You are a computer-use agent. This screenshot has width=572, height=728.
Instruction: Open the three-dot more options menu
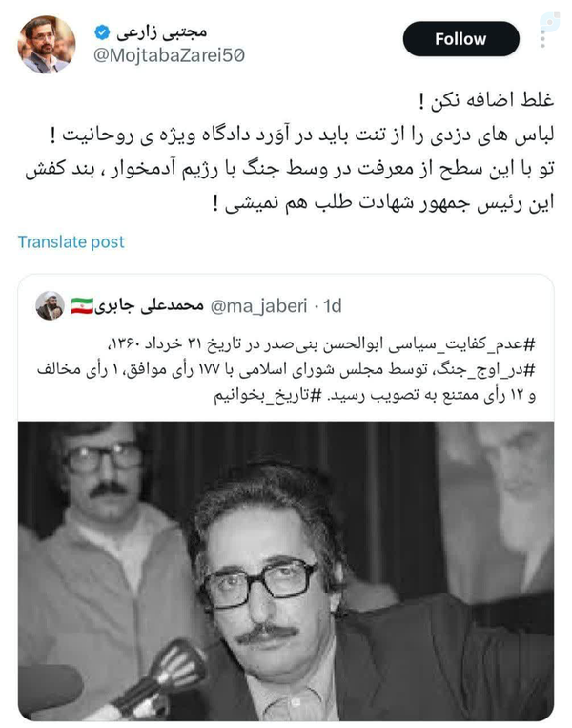(542, 39)
